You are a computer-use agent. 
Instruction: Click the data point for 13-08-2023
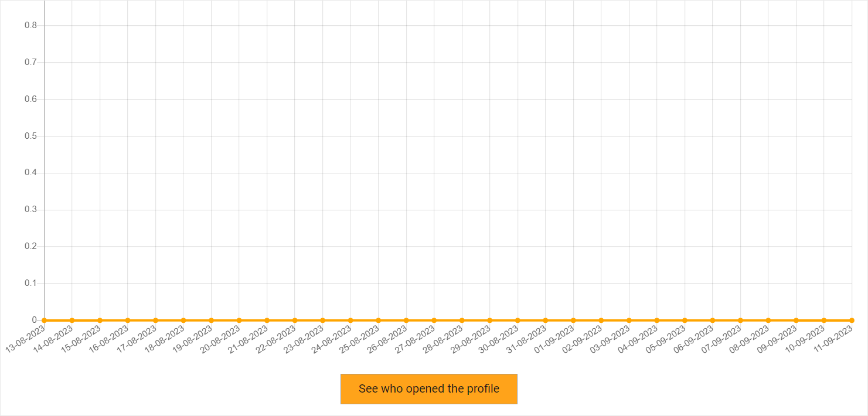coord(44,320)
